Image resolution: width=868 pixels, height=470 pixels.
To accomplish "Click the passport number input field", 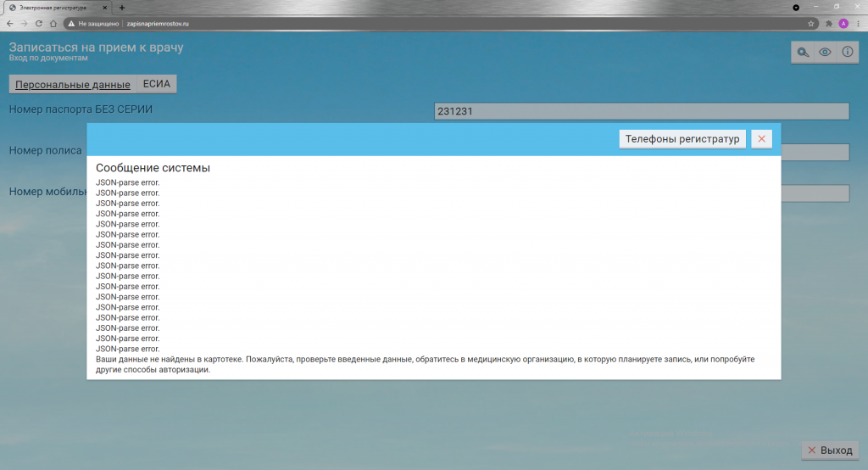I will tap(641, 111).
